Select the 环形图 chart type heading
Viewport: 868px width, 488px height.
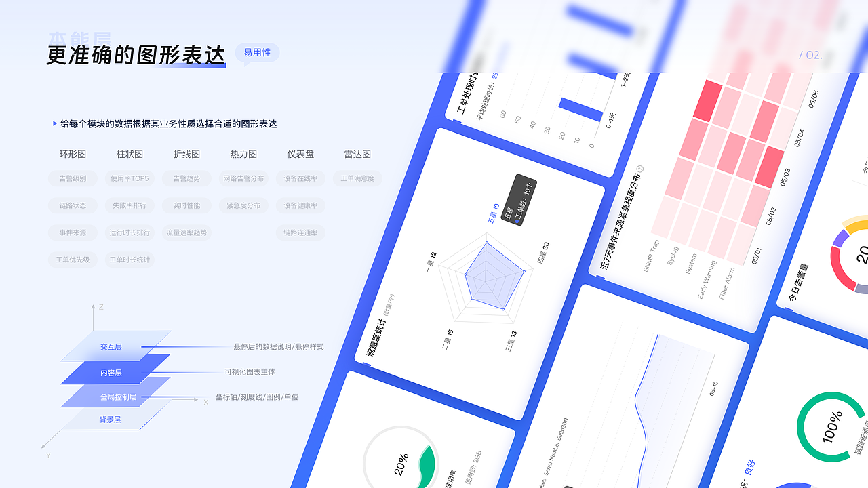[73, 155]
